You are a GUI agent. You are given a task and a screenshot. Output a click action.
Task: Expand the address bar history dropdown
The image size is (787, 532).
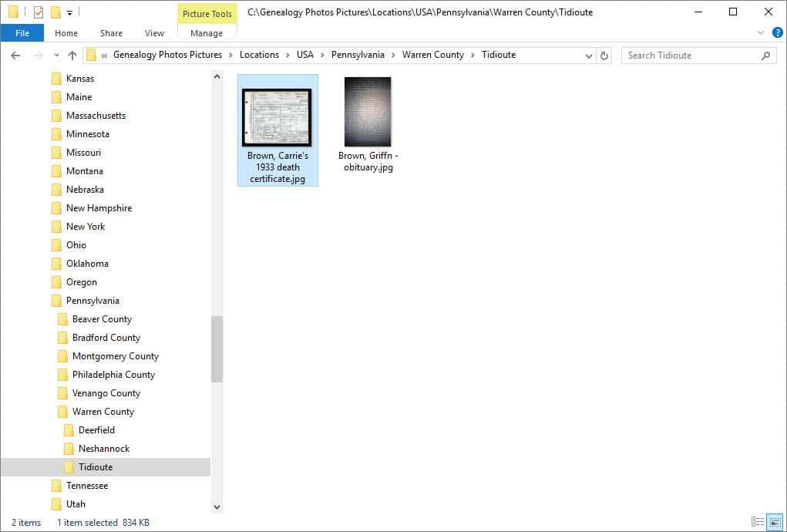tap(589, 56)
